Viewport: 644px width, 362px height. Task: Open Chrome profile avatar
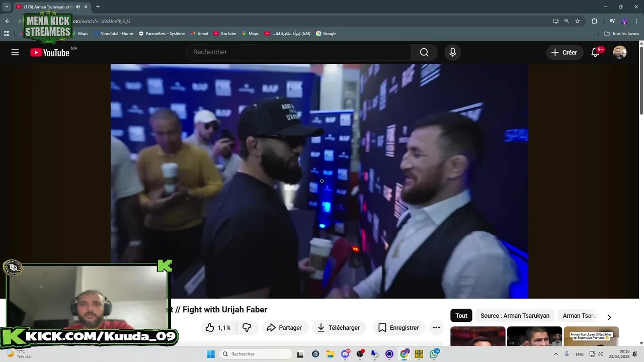[624, 21]
